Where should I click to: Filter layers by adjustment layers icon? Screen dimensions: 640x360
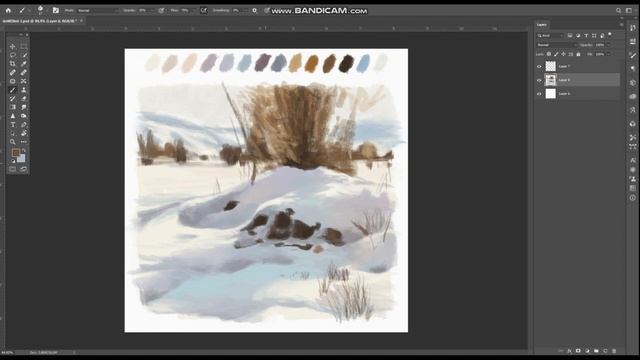pos(578,36)
